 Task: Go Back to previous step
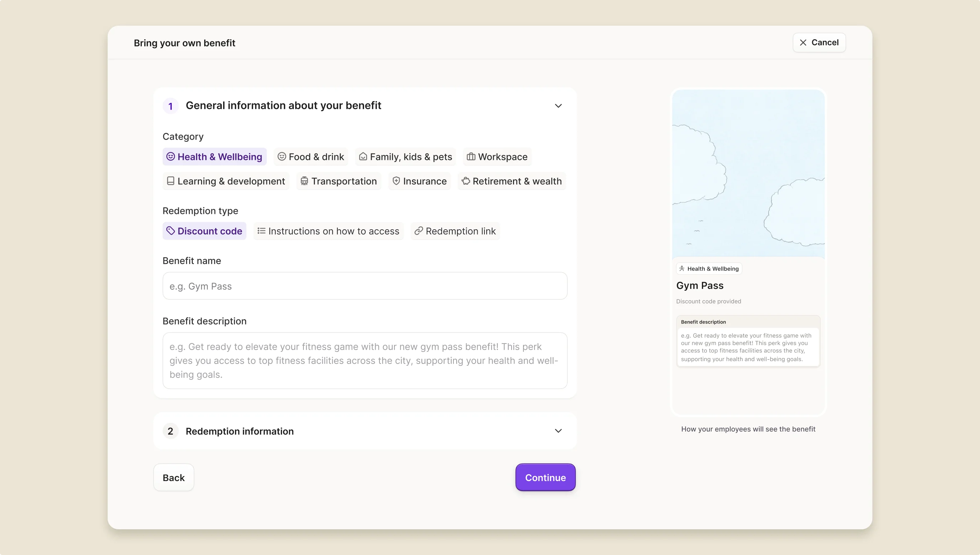[174, 477]
